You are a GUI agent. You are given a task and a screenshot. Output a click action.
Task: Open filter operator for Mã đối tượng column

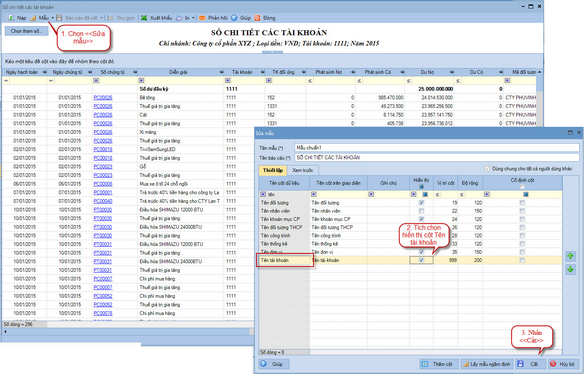(x=507, y=80)
